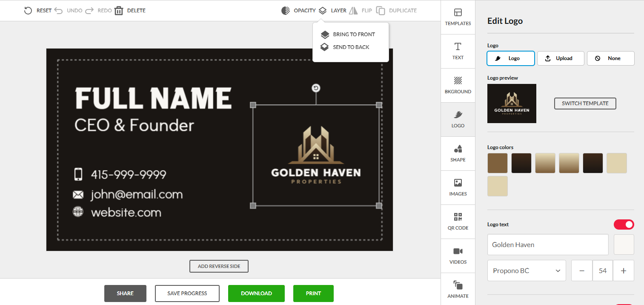644x305 pixels.
Task: Click the bottom-right resize handle of logo
Action: pos(379,206)
